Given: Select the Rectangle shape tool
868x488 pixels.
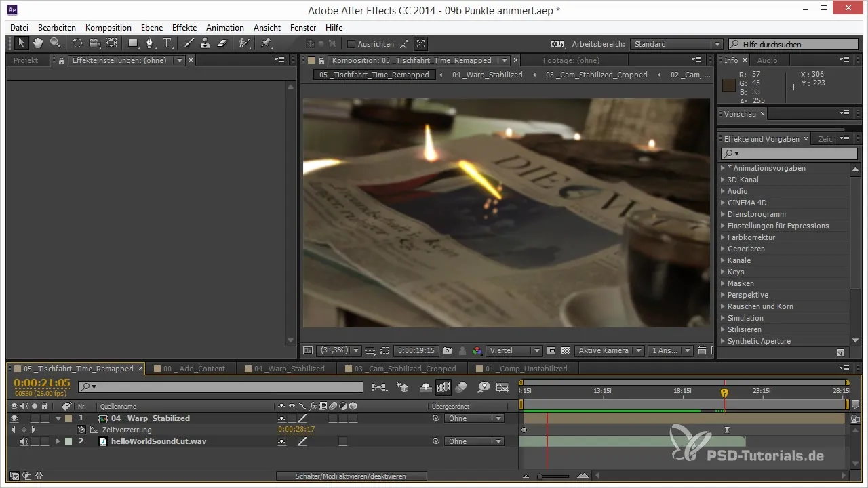Looking at the screenshot, I should pyautogui.click(x=134, y=43).
